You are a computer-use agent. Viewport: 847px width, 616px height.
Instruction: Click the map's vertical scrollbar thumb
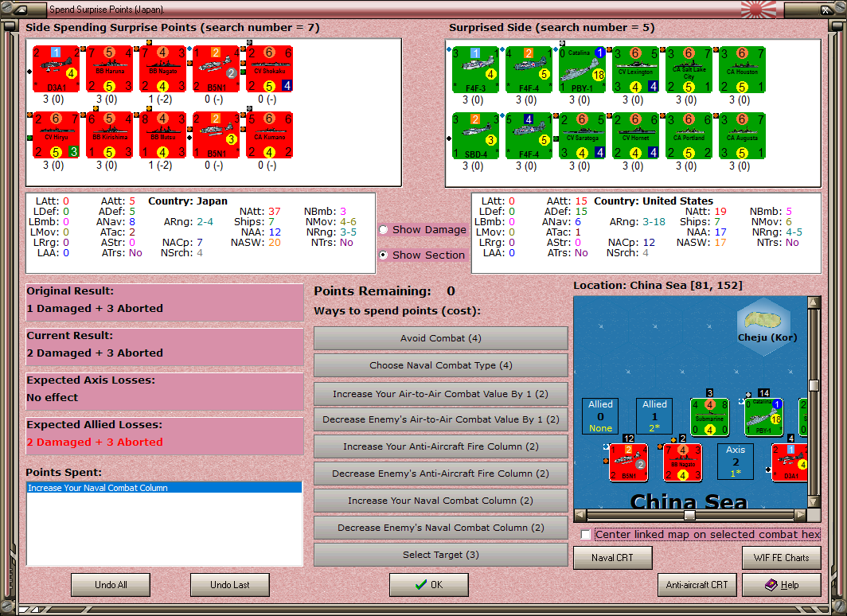(x=814, y=385)
